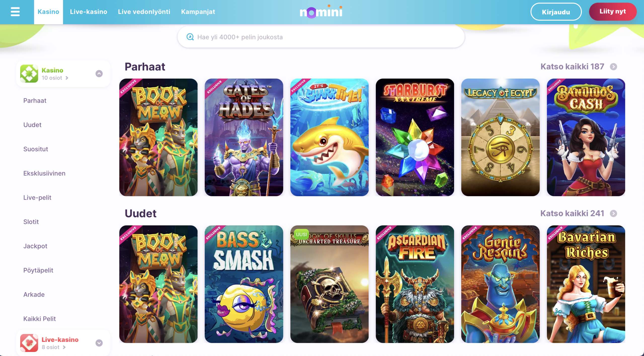The image size is (644, 356).
Task: Focus the game search field
Action: [321, 37]
